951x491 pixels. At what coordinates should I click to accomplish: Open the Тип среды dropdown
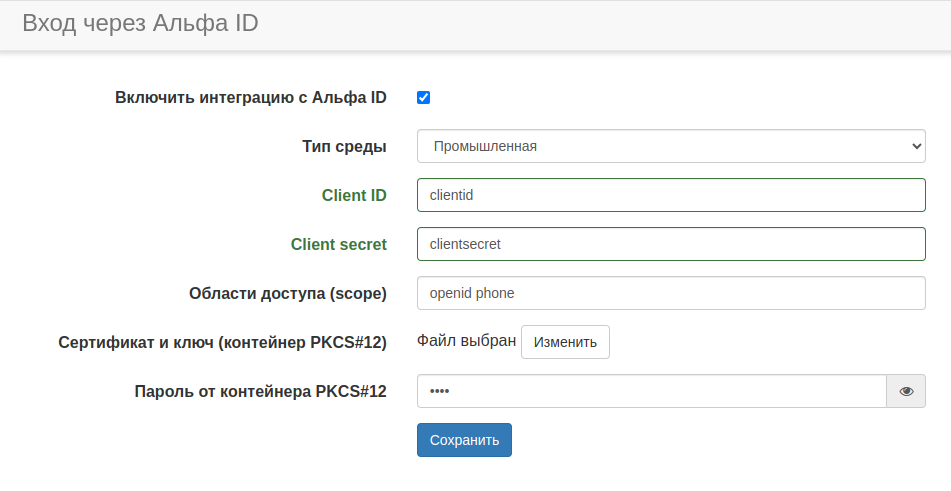(670, 146)
